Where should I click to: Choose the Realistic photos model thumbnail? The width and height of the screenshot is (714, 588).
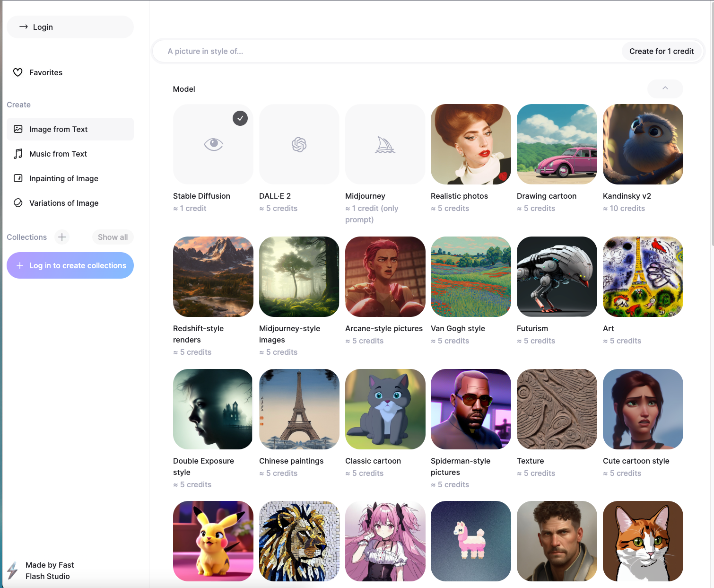coord(471,144)
